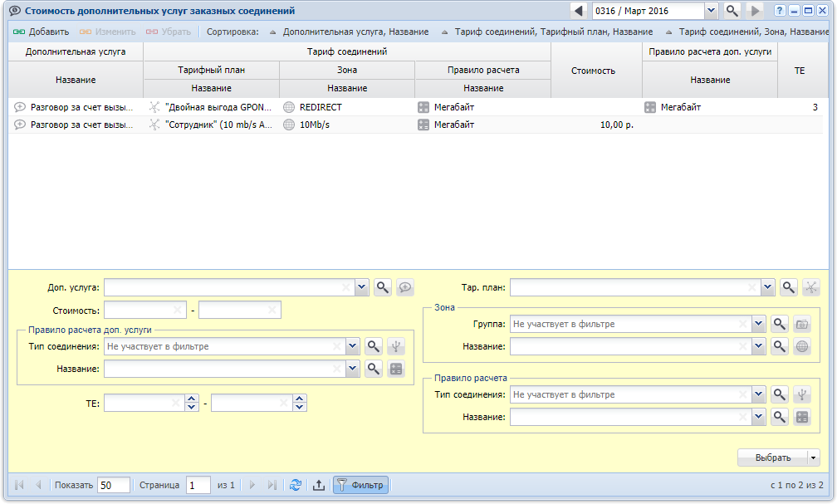Click Добавить in the toolbar
The image size is (837, 504).
coord(42,32)
